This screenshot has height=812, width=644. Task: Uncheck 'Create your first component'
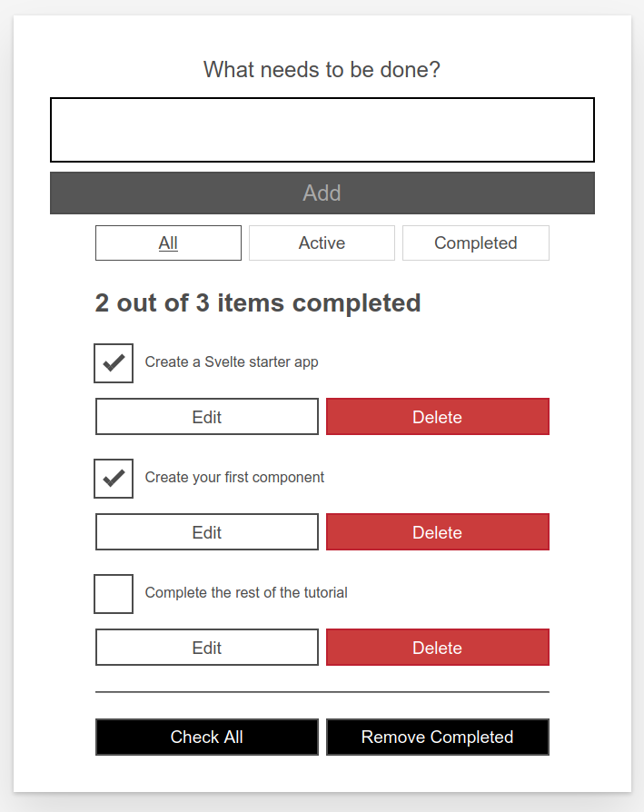[113, 479]
